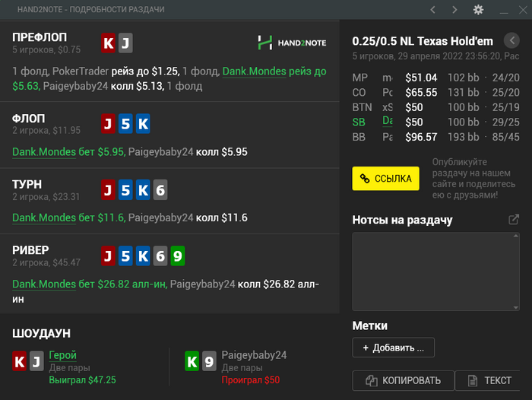Click Paigeybaby24 name in showdown

coord(254,355)
